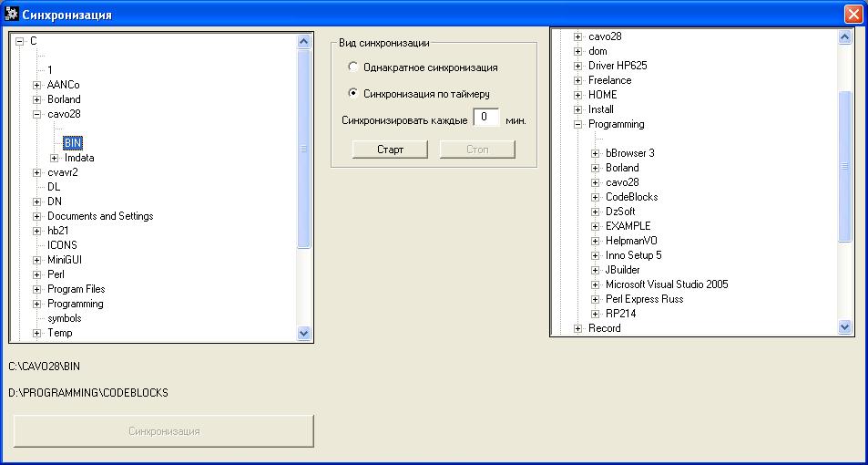The width and height of the screenshot is (868, 465).
Task: Select BIN folder in left tree
Action: (x=73, y=143)
